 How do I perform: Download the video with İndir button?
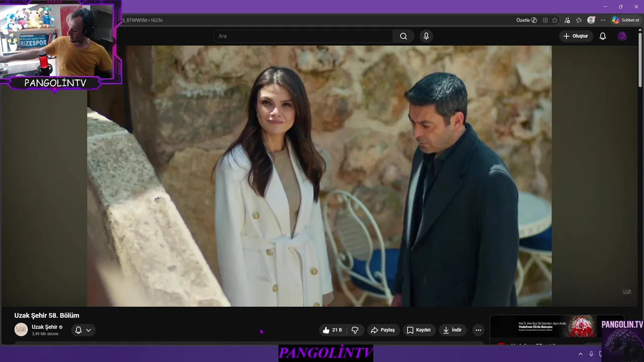[x=452, y=330]
